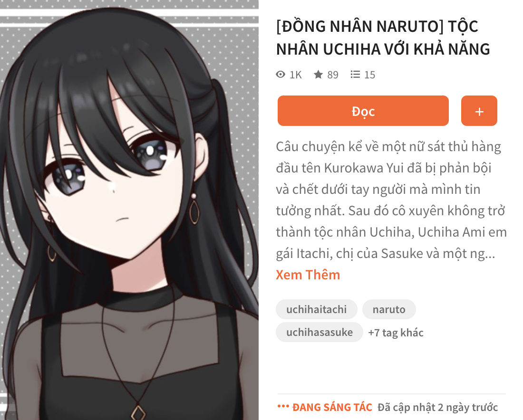The image size is (523, 420).
Task: Open the uchihaitachi tag
Action: coord(317,309)
